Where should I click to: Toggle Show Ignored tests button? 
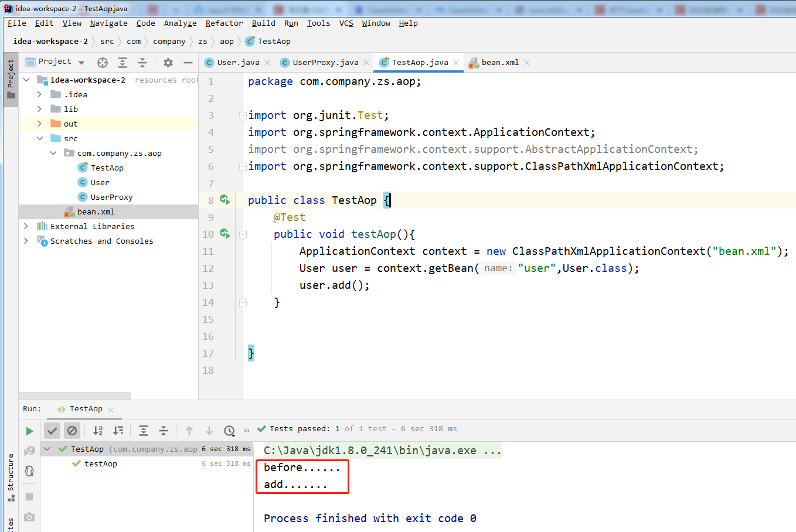pyautogui.click(x=72, y=431)
